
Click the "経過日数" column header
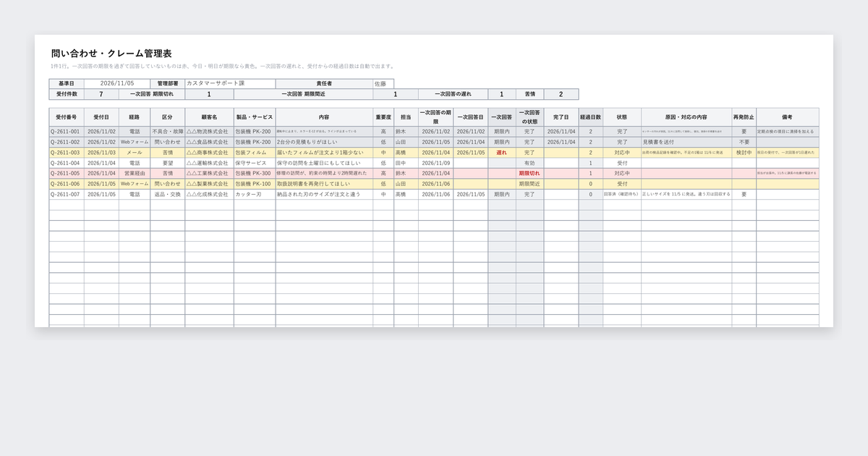591,117
